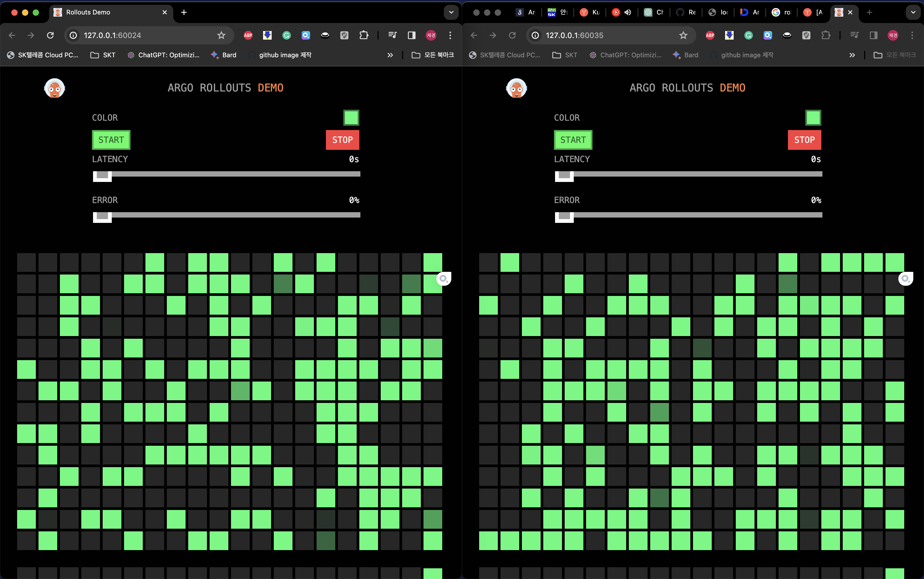Viewport: 924px width, 579px height.
Task: Open AdBlock Plus extension in right window
Action: pyautogui.click(x=710, y=35)
